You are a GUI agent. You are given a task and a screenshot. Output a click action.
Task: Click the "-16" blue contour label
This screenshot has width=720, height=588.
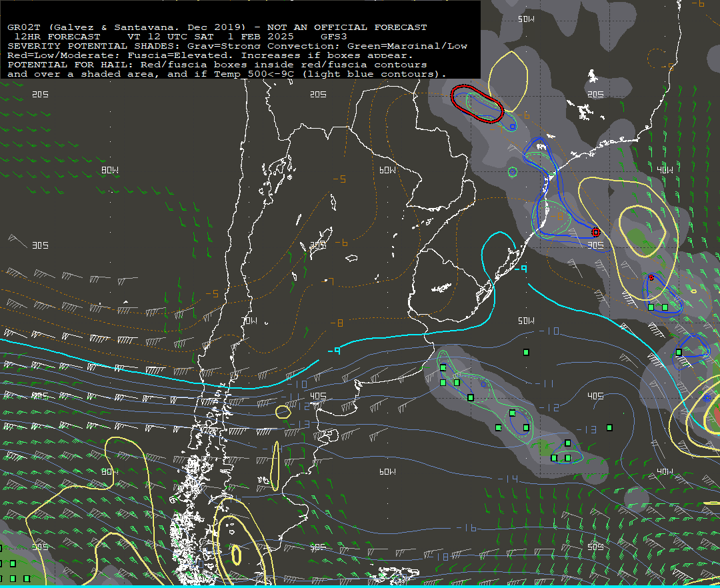pyautogui.click(x=467, y=528)
